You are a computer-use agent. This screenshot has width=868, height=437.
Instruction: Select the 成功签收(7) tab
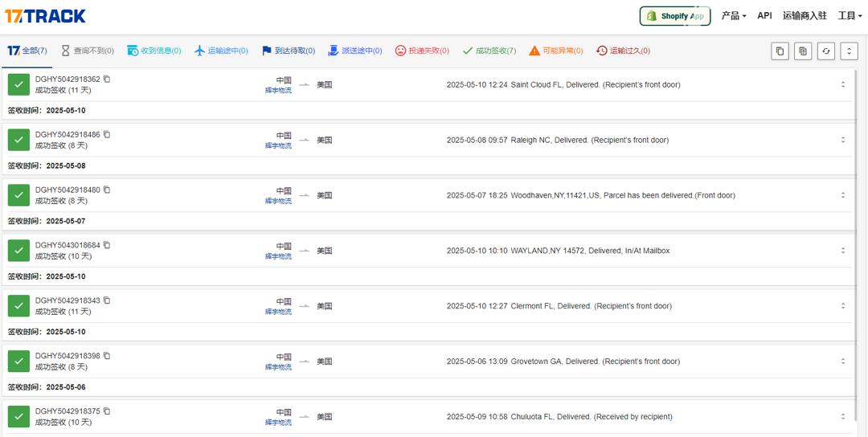click(489, 51)
